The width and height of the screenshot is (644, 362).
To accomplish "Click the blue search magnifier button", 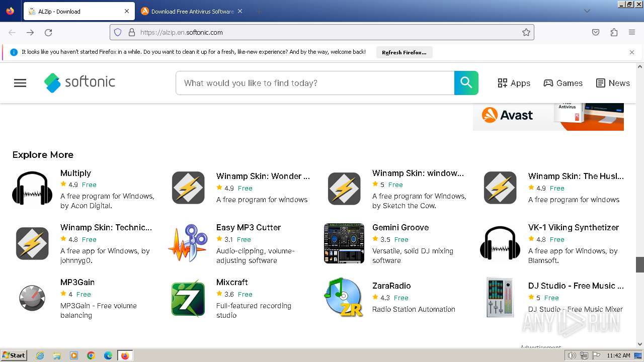I will 466,83.
